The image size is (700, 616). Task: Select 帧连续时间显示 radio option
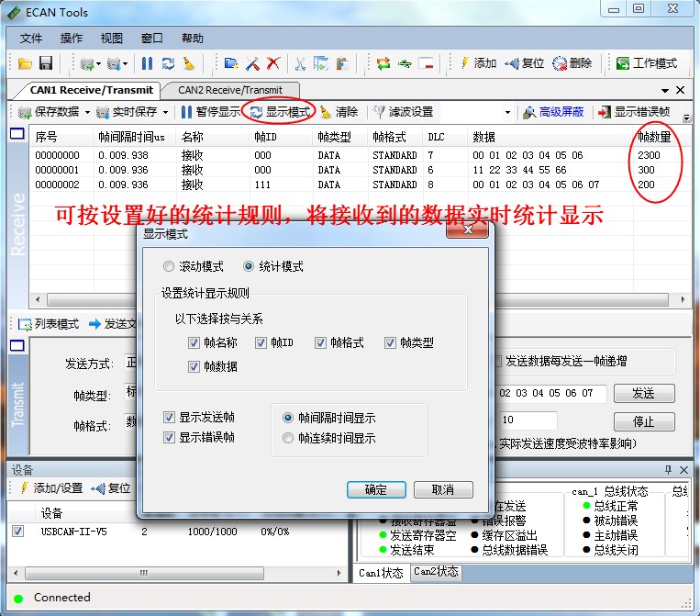(x=289, y=438)
